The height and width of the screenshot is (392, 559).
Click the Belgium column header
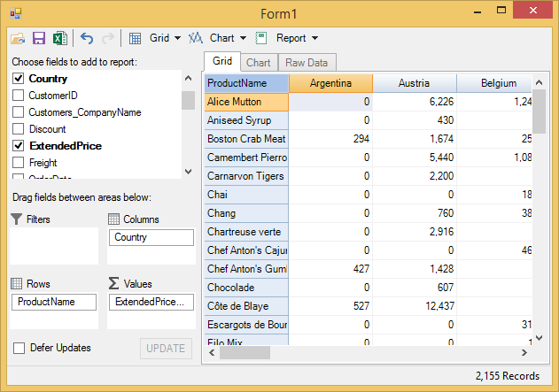click(x=494, y=83)
